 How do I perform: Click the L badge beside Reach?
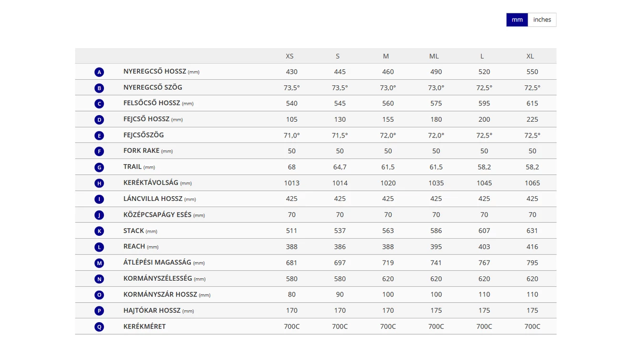pyautogui.click(x=99, y=247)
